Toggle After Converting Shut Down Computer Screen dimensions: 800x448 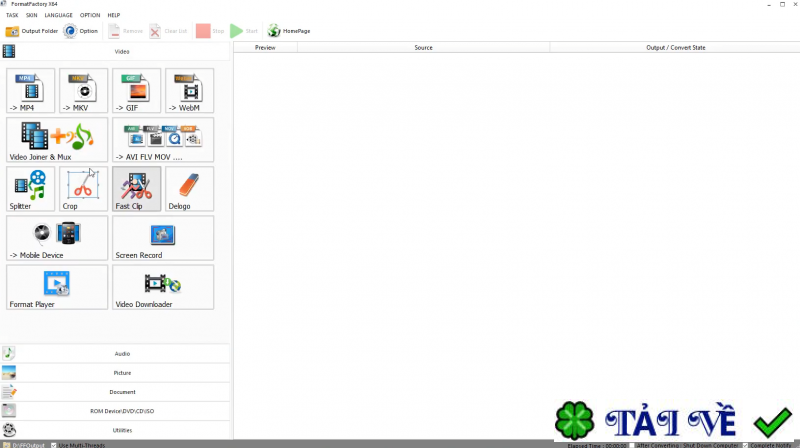pos(632,445)
